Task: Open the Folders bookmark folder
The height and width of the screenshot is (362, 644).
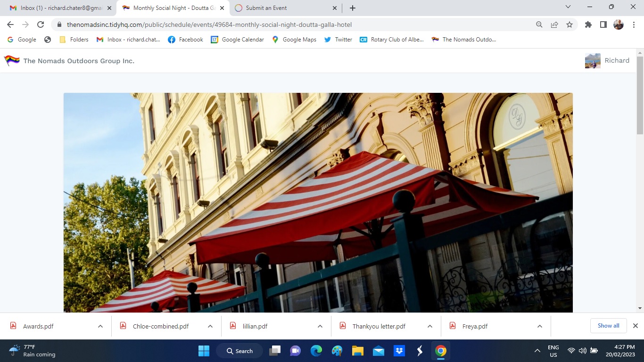Action: 74,40
